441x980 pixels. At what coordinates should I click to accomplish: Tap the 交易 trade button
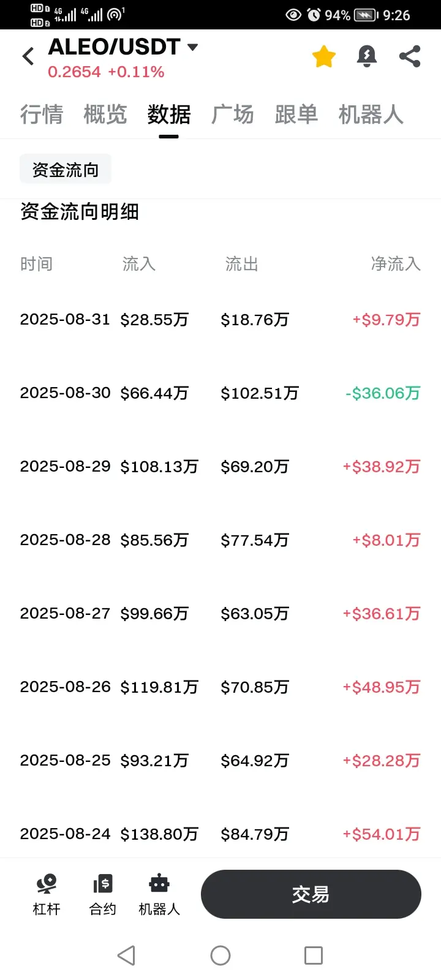click(311, 894)
